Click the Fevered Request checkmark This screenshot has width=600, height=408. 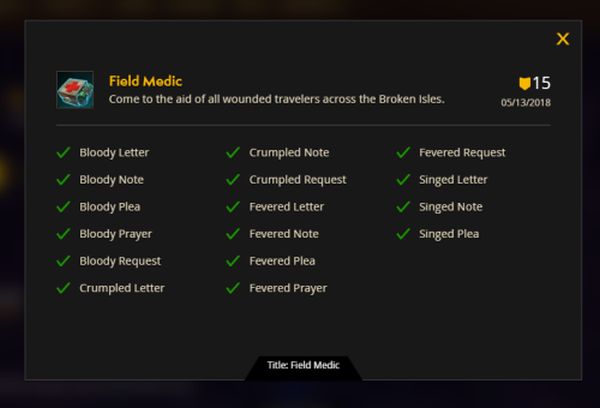tap(403, 152)
